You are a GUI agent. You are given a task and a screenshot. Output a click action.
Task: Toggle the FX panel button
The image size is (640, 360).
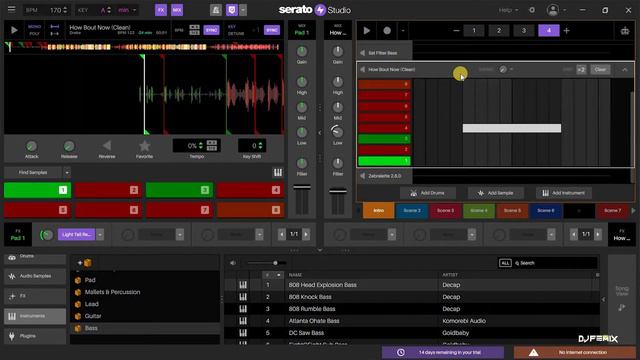(161, 10)
